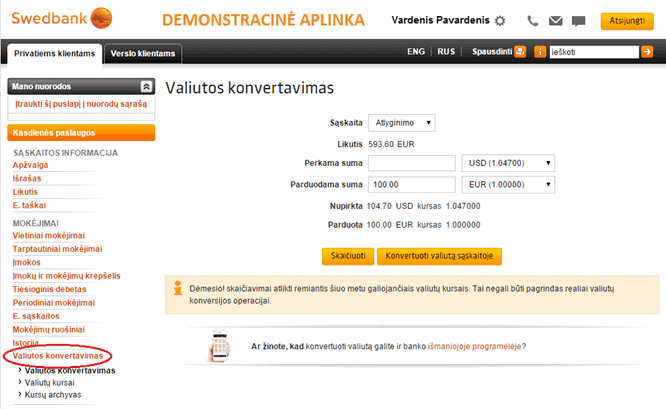Click the smartphone app image
The width and height of the screenshot is (666, 409).
pos(219,346)
